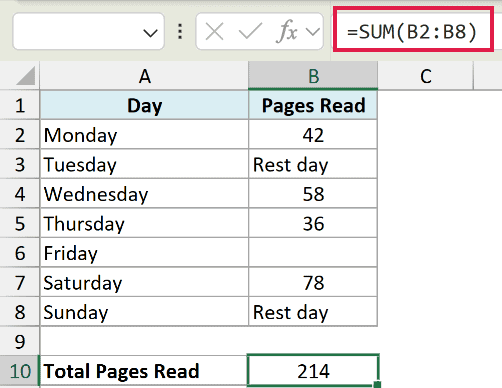Click Sunday's 'Rest day' cell
This screenshot has height=388, width=502.
[313, 312]
